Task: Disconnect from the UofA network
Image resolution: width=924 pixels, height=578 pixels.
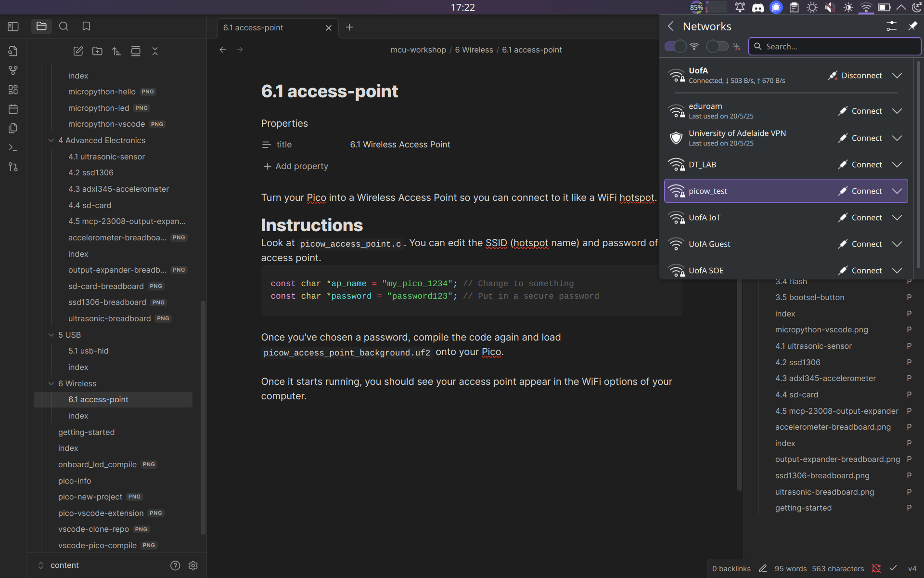Action: (x=855, y=76)
